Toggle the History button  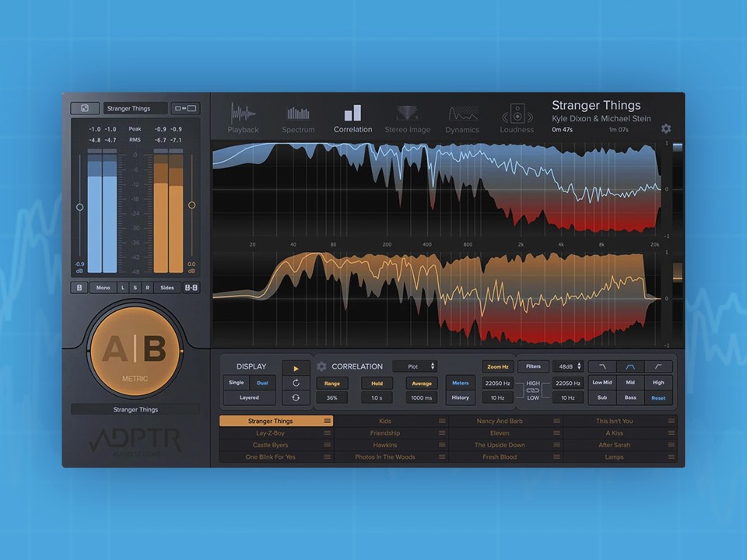click(460, 397)
